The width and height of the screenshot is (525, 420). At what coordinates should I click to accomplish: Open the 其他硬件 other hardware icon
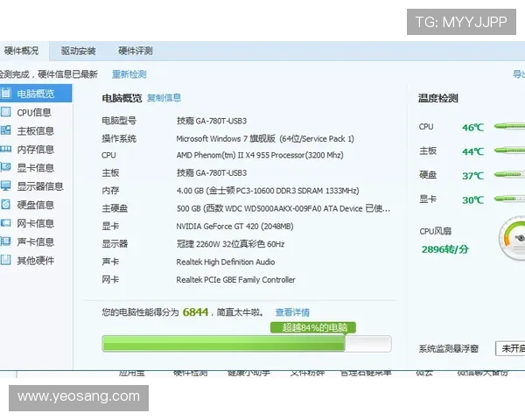[6, 260]
